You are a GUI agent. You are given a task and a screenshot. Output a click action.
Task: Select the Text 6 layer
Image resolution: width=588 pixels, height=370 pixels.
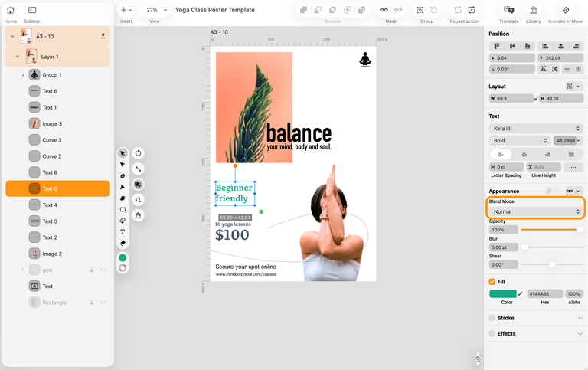pos(57,91)
